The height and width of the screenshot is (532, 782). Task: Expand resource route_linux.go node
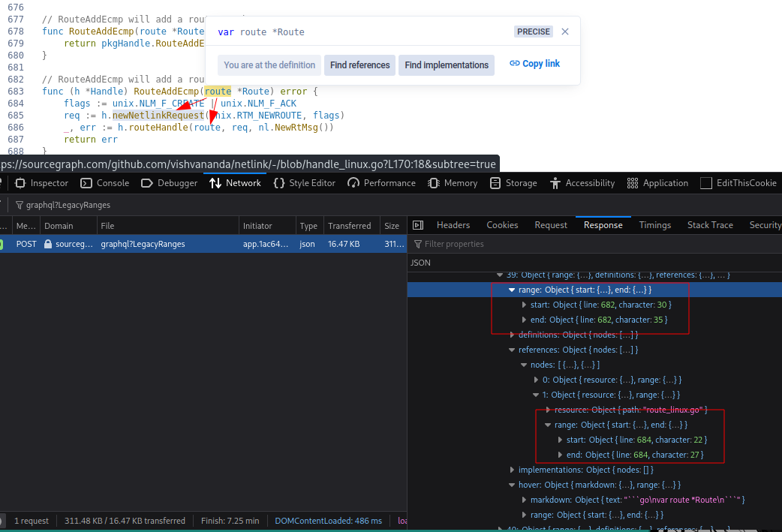[x=548, y=410]
